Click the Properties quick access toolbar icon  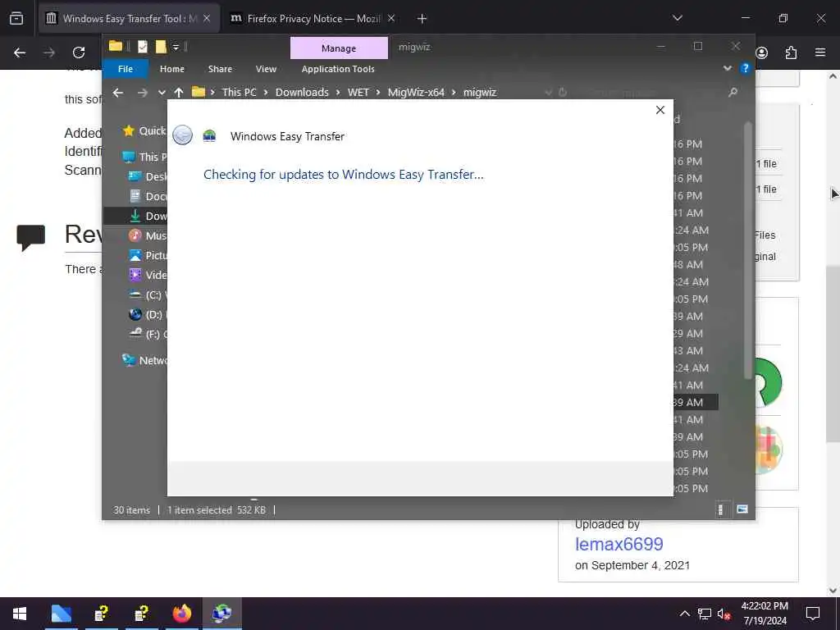click(x=143, y=47)
